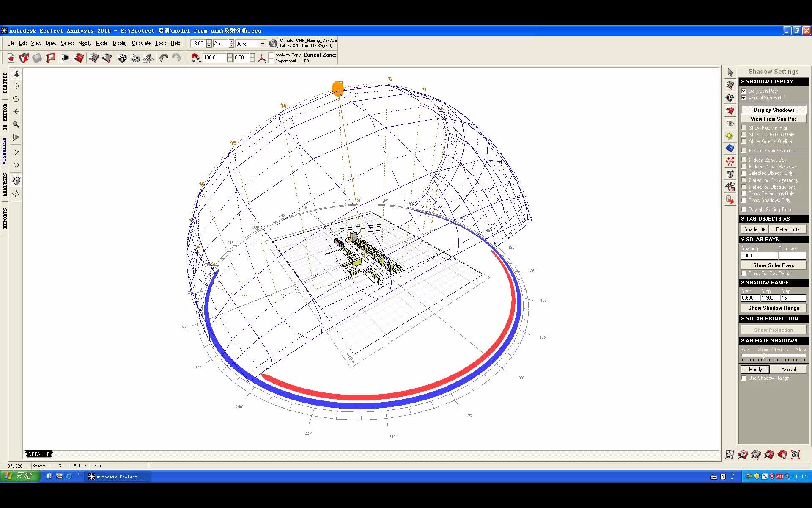Open the export document arrow panel icon
The image size is (812, 508).
click(x=730, y=199)
